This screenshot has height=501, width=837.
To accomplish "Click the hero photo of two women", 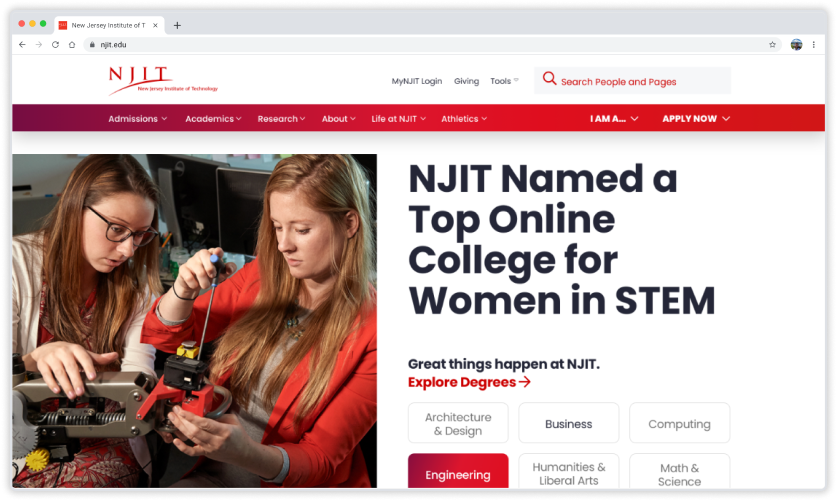I will coord(194,321).
